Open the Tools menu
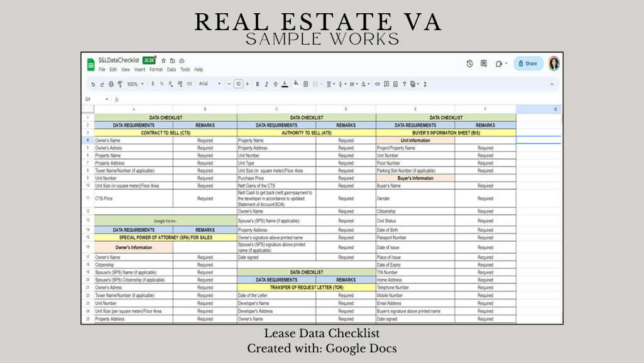 185,70
